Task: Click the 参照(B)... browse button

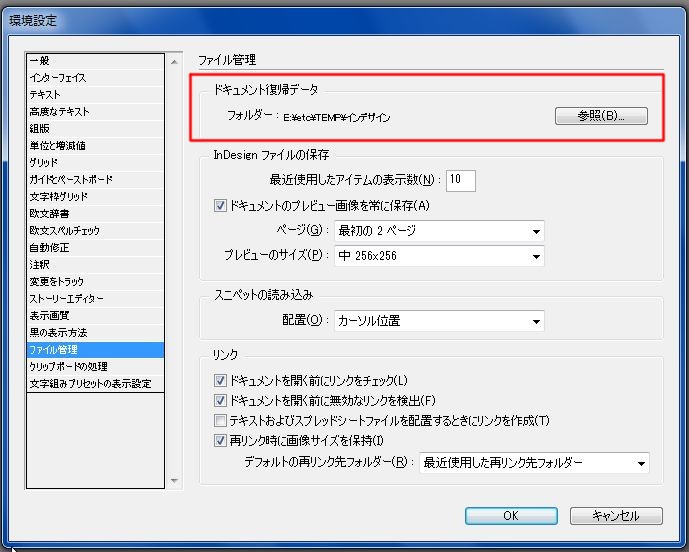Action: tap(601, 116)
